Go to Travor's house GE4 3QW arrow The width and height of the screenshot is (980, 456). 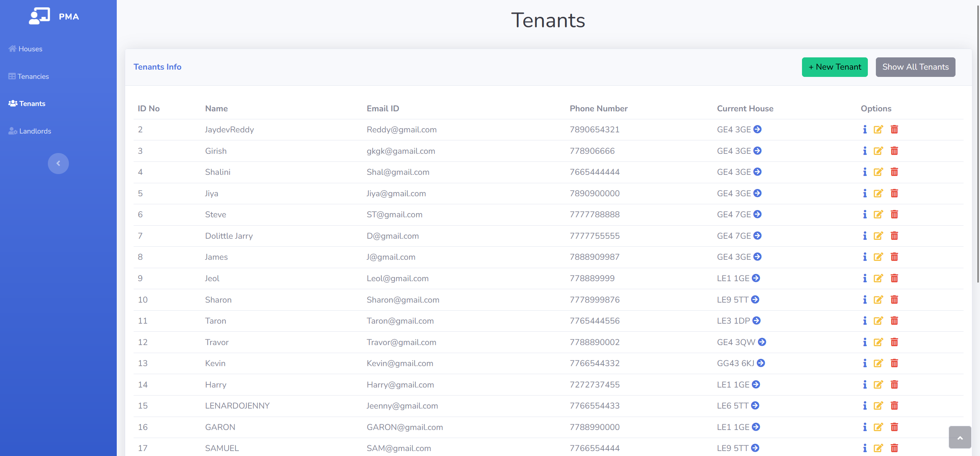click(x=762, y=342)
